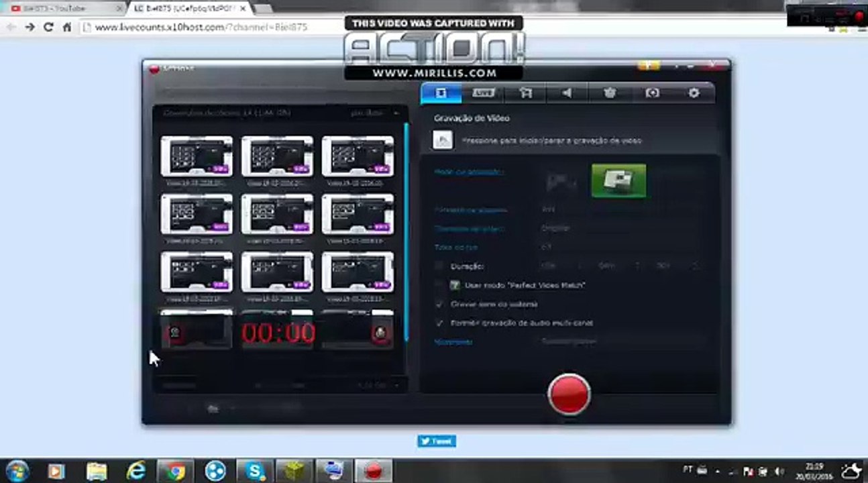Click the PT language indicator in the tray
The image size is (868, 483).
[688, 469]
